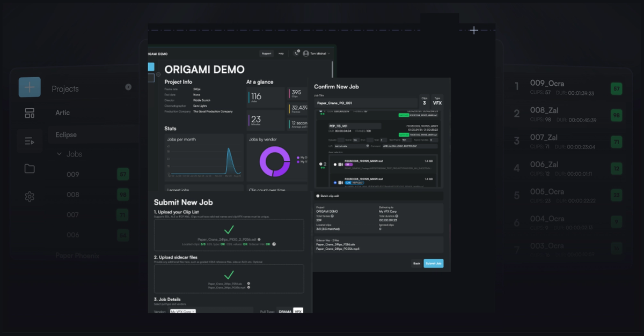Select the second FOOBC008 asset with Link tag
Screen dimensions: 644x336
(335, 183)
